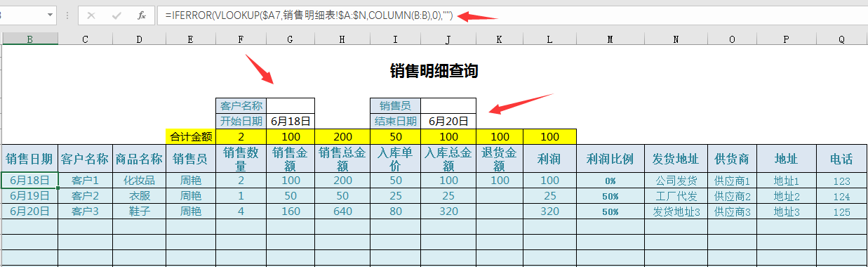The image size is (868, 267).
Task: Click the 开始日期 value 6月18日
Action: click(291, 121)
